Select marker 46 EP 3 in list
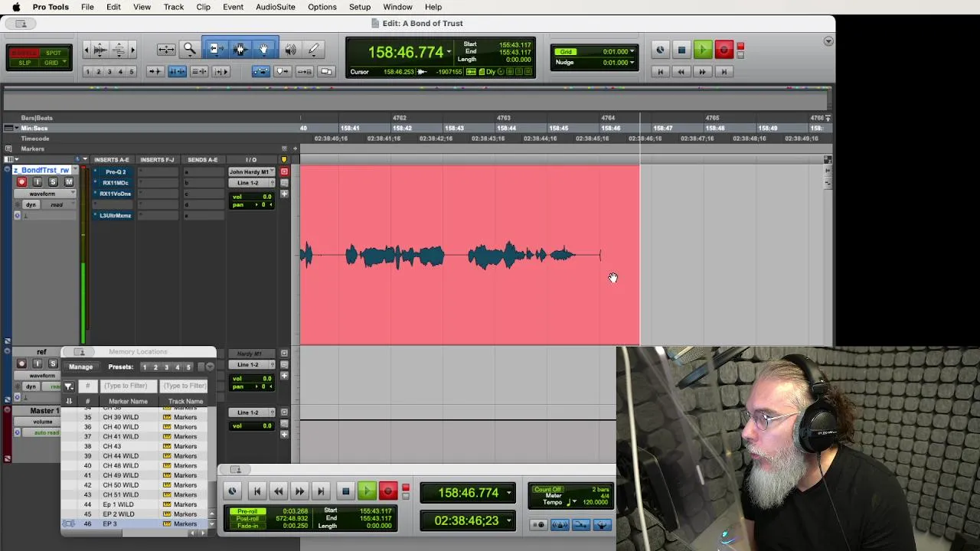This screenshot has width=980, height=551. coord(134,523)
